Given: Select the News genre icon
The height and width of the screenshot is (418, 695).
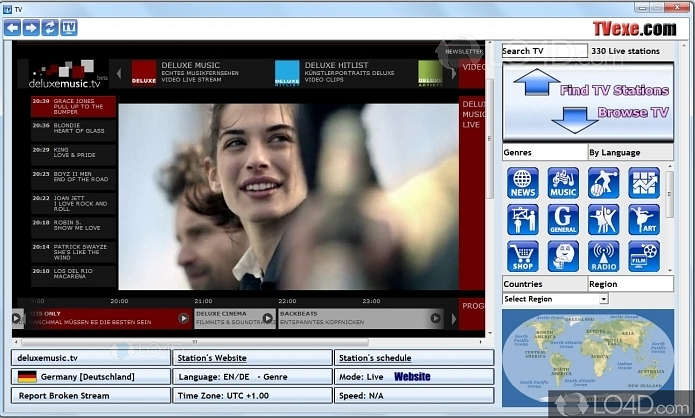Looking at the screenshot, I should coord(522,183).
